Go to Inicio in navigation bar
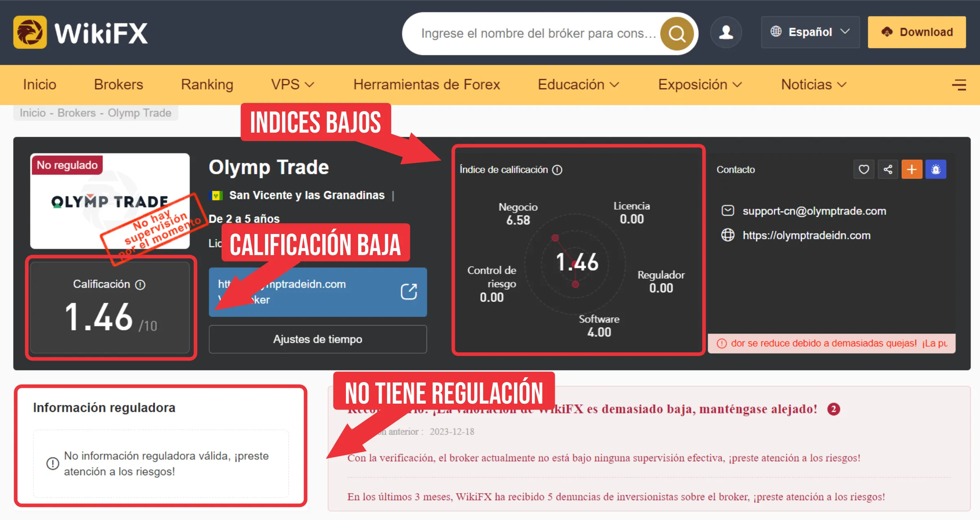The width and height of the screenshot is (980, 520). (39, 85)
